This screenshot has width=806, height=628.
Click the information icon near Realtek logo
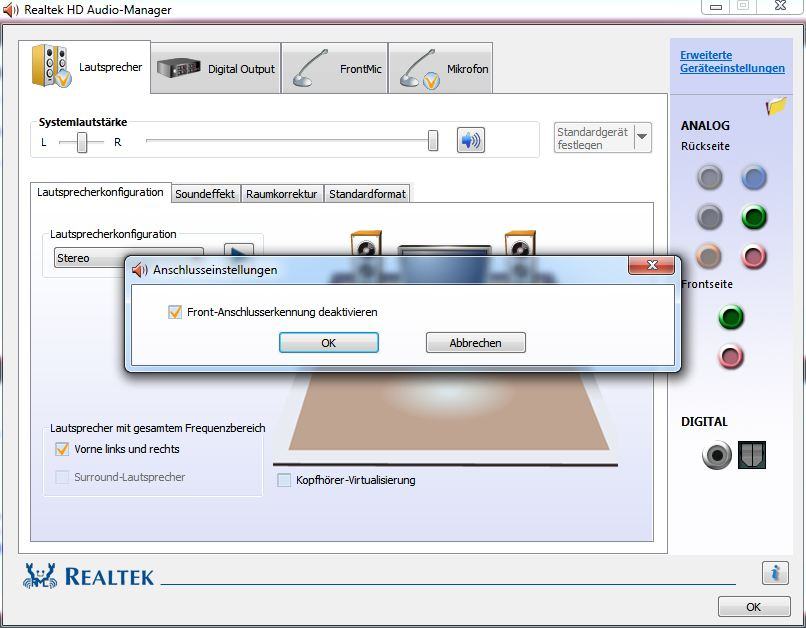(775, 572)
